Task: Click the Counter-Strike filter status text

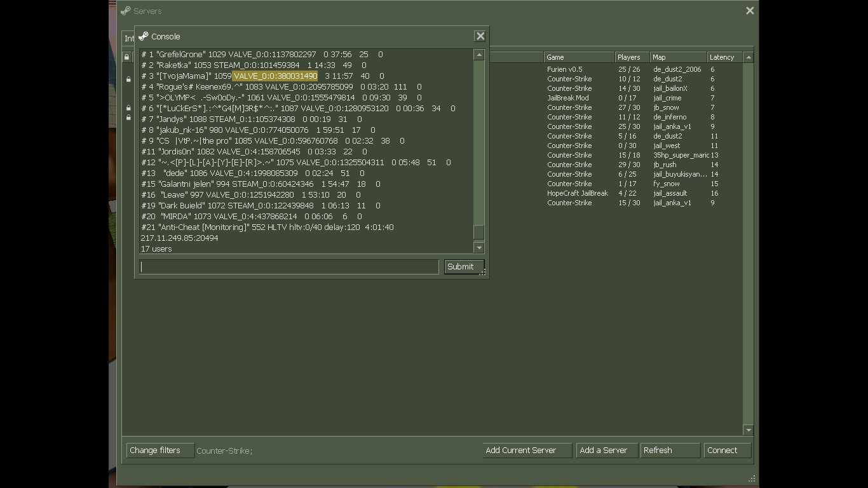Action: 224,451
